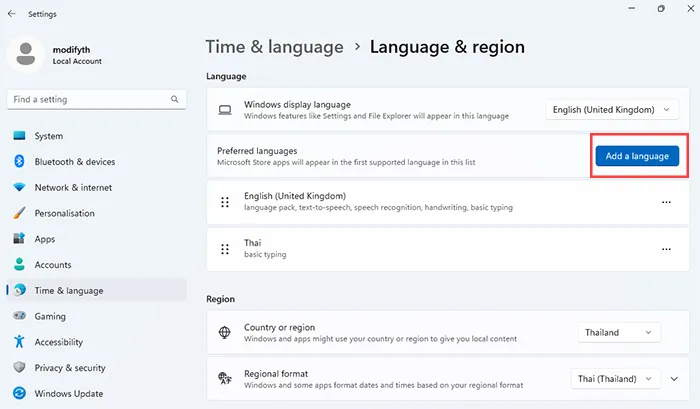This screenshot has width=700, height=409.
Task: Click the Personalisation paintbrush icon
Action: 19,213
